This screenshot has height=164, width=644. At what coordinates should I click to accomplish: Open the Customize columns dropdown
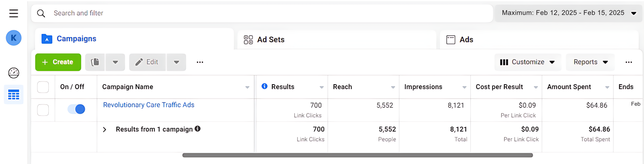527,62
